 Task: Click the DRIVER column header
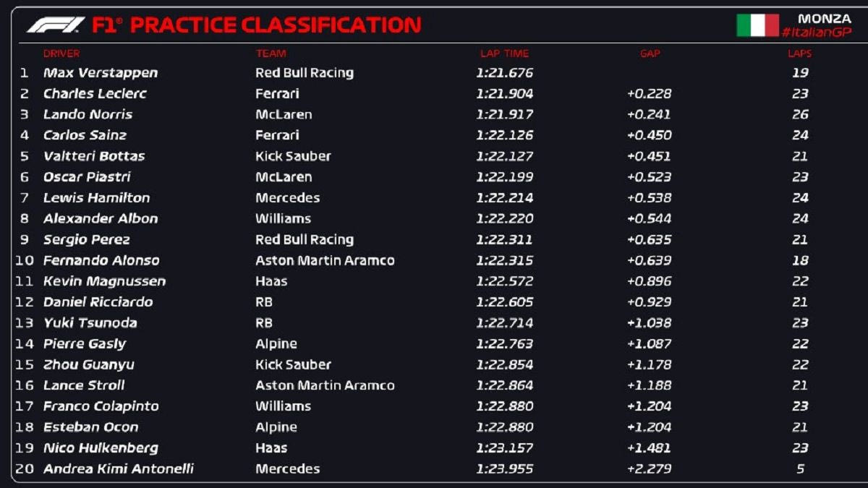click(x=61, y=53)
